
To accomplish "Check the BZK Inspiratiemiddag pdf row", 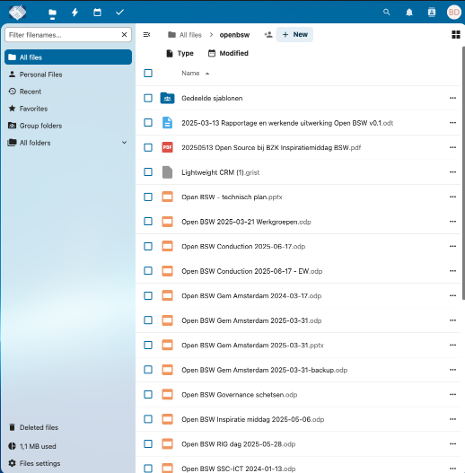I will coord(148,147).
